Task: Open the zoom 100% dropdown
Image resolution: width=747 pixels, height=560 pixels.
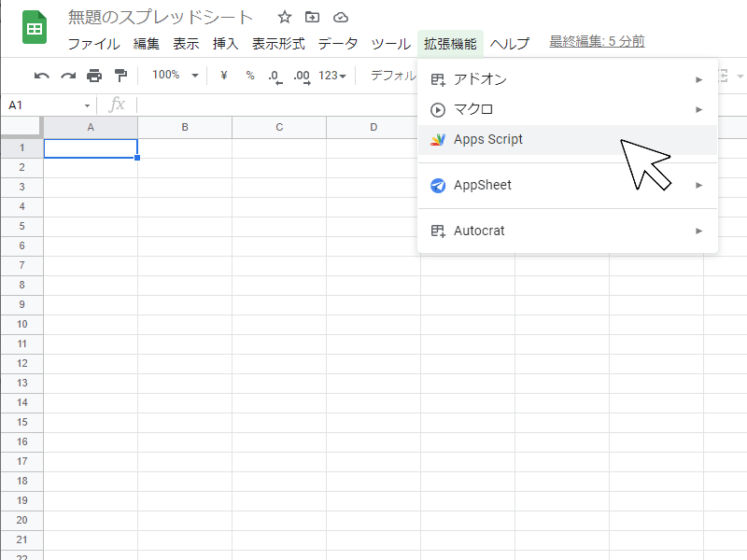Action: pyautogui.click(x=175, y=76)
